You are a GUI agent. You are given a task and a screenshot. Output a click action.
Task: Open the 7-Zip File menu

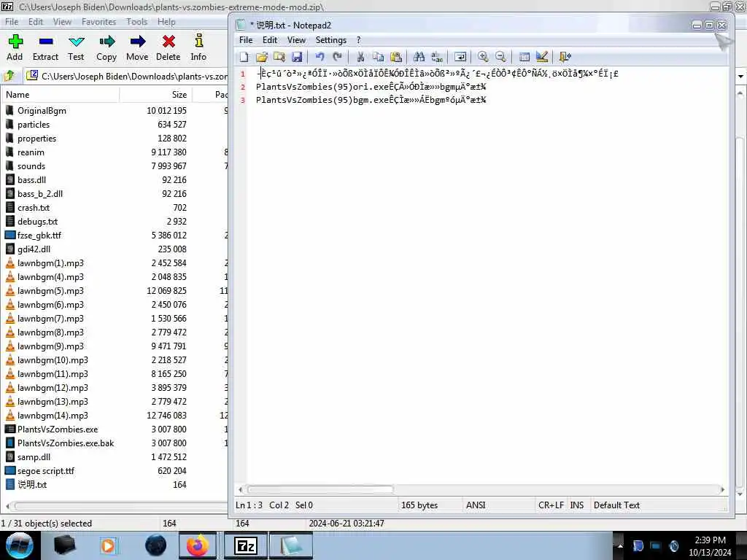click(12, 22)
